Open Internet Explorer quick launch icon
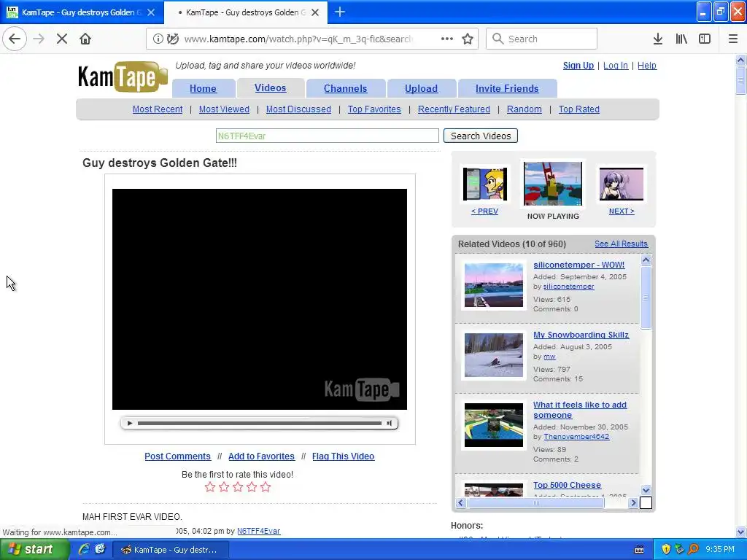 point(84,549)
